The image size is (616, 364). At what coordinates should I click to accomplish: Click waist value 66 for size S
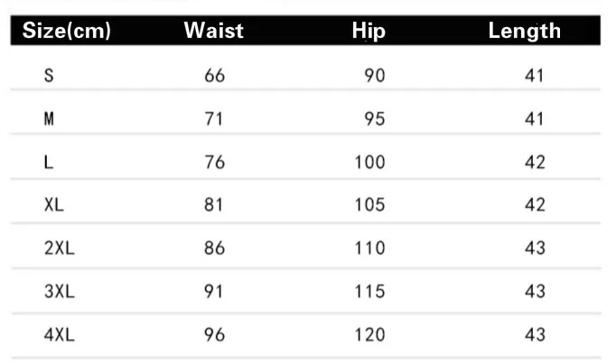(214, 75)
